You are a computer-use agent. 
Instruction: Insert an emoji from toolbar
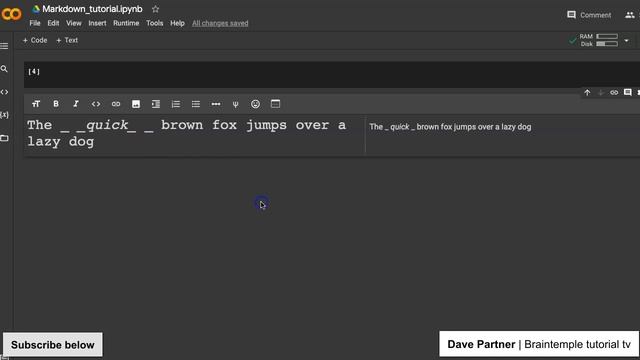click(256, 104)
